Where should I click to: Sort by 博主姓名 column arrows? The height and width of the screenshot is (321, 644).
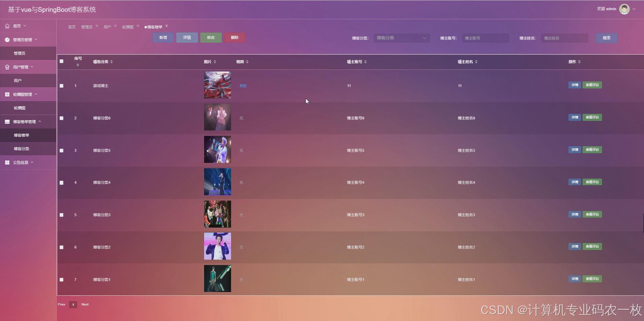[476, 62]
